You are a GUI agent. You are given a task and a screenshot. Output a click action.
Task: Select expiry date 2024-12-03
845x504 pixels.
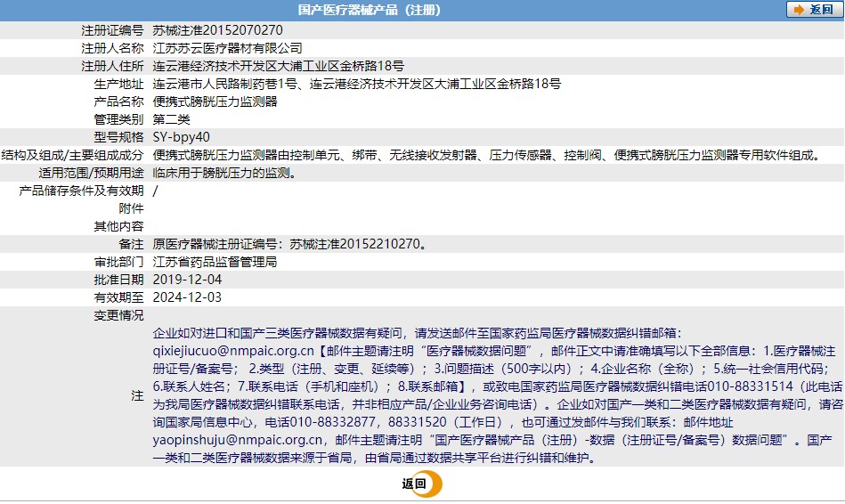(187, 297)
